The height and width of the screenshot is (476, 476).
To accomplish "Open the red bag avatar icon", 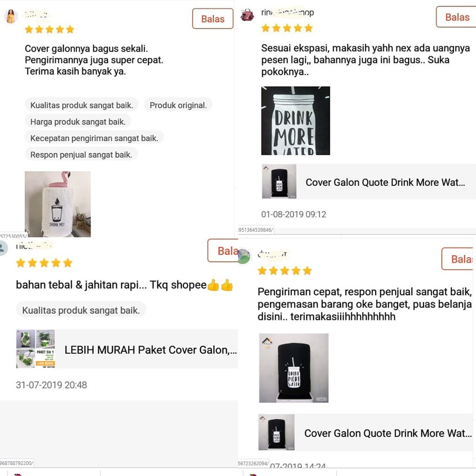I will 247,14.
